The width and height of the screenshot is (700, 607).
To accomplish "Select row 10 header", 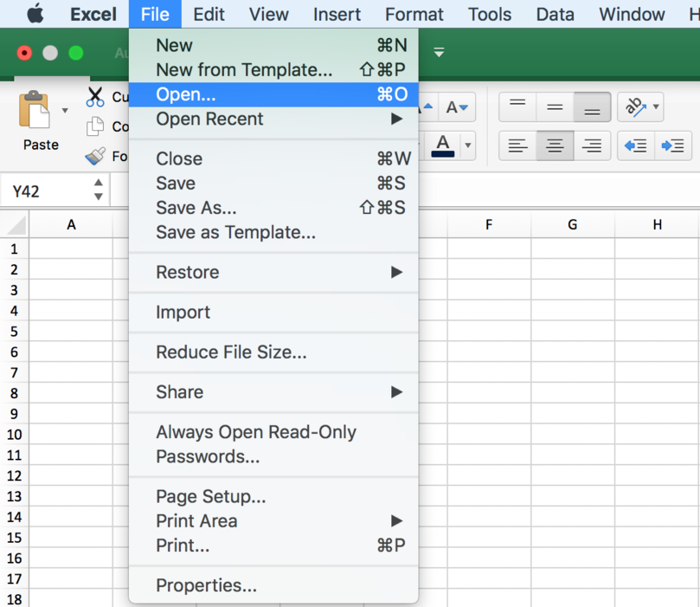I will tap(15, 435).
